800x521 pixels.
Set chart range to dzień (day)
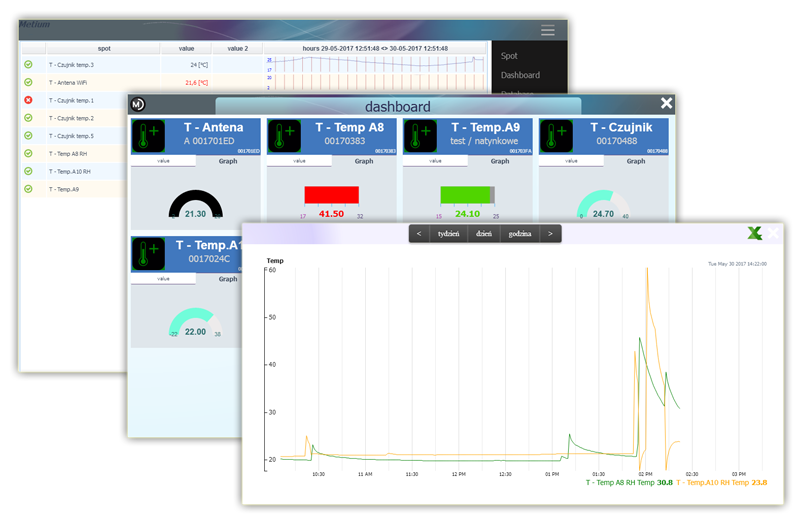pyautogui.click(x=483, y=233)
